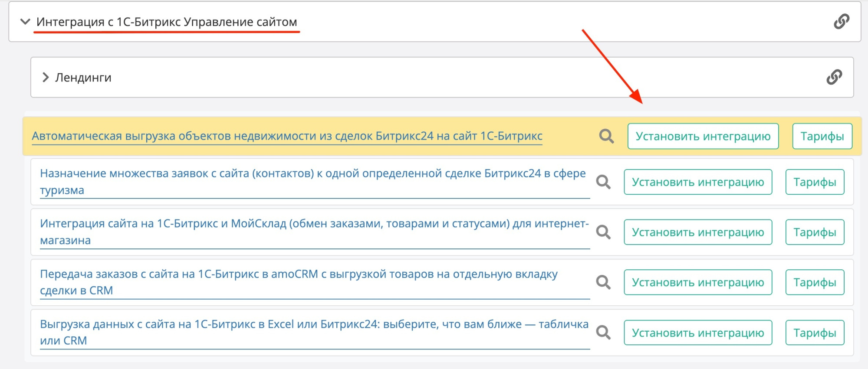Open link about automatic real estate export
The image size is (868, 369).
(287, 136)
